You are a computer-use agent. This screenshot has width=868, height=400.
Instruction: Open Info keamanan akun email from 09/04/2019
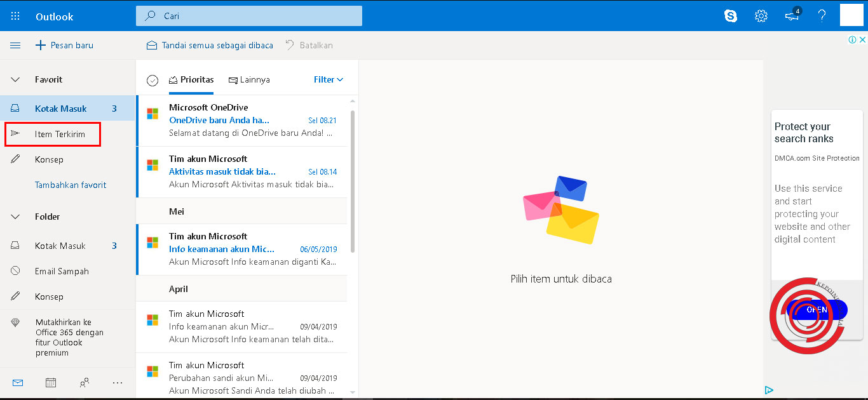[241, 327]
